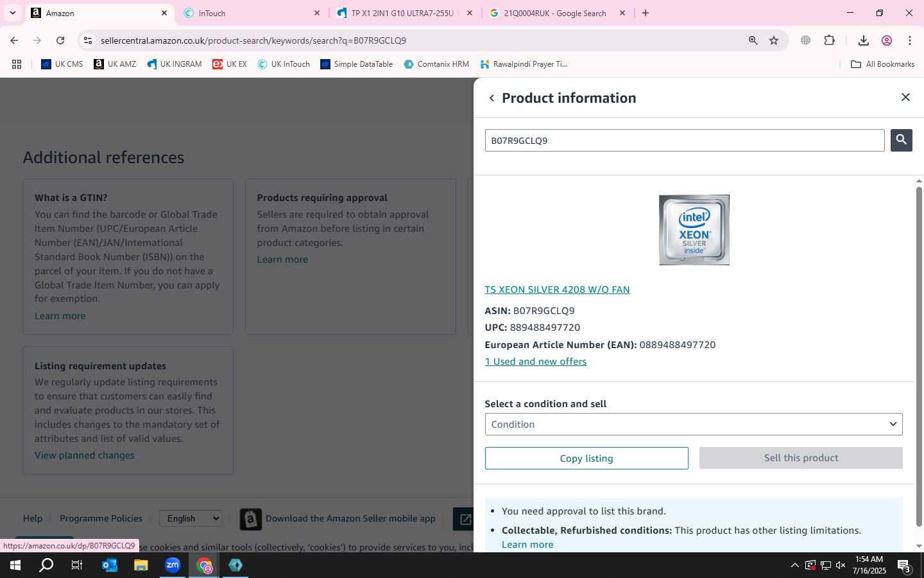Click the panel's vertical scrollbar
This screenshot has width=924, height=578.
coord(919,356)
